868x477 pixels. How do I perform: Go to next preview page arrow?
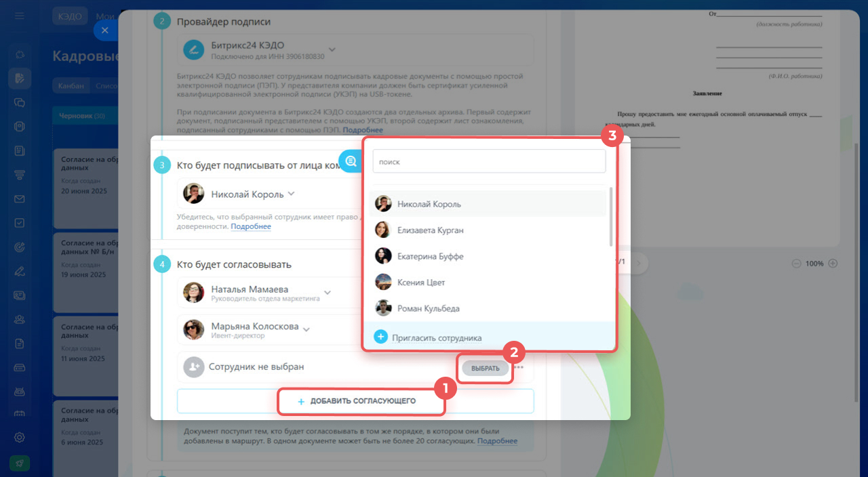pyautogui.click(x=639, y=263)
